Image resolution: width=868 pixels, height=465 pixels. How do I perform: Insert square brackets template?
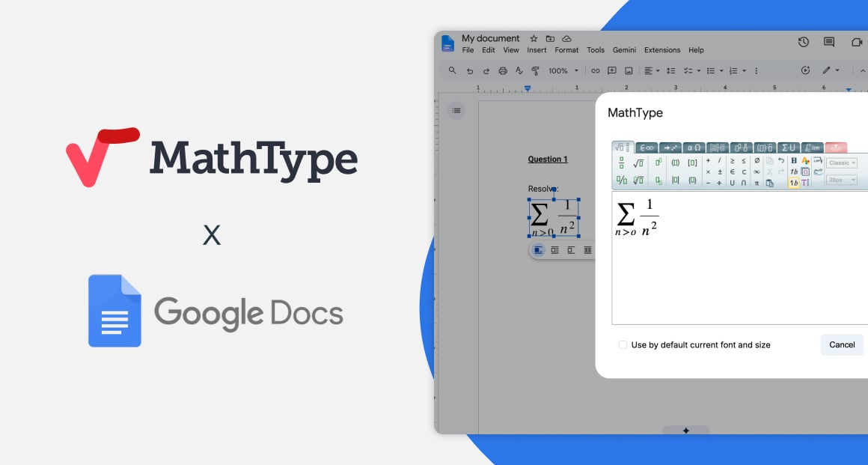click(x=692, y=163)
